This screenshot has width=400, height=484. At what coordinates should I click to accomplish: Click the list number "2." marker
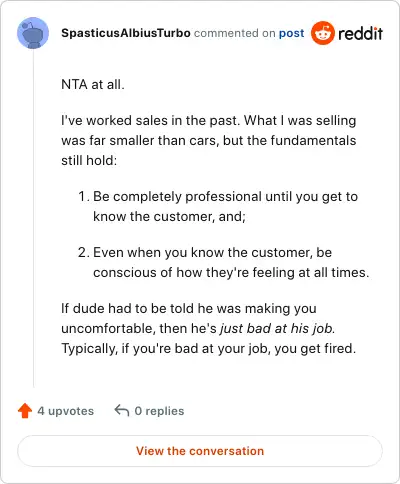coord(84,252)
